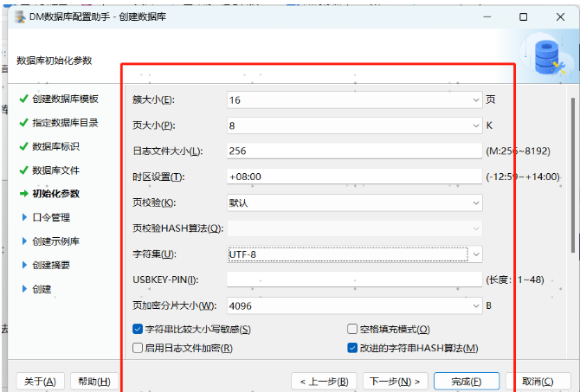Maximize the DM configuration window
The width and height of the screenshot is (580, 392).
[x=523, y=16]
